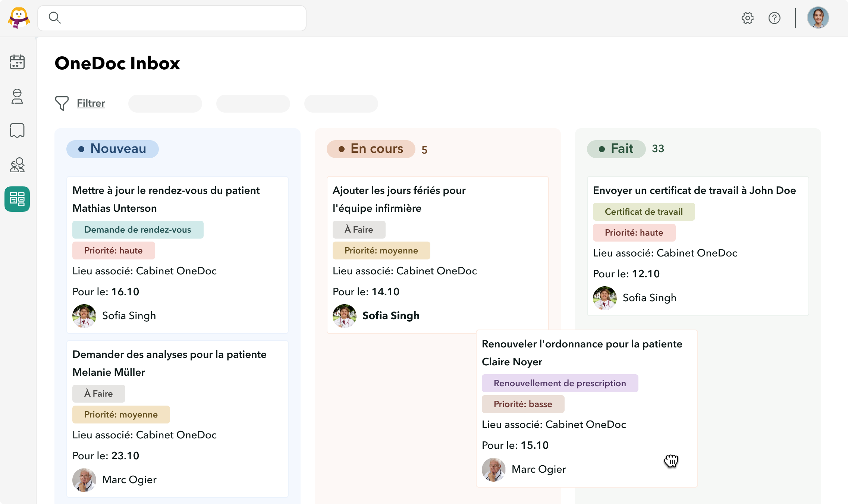848x504 pixels.
Task: Select the Fait column header
Action: click(616, 149)
